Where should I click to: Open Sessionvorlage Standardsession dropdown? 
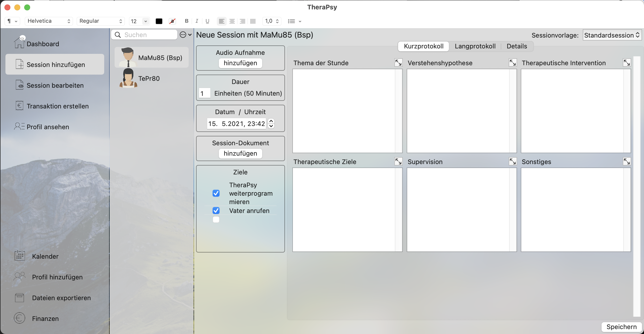(611, 35)
